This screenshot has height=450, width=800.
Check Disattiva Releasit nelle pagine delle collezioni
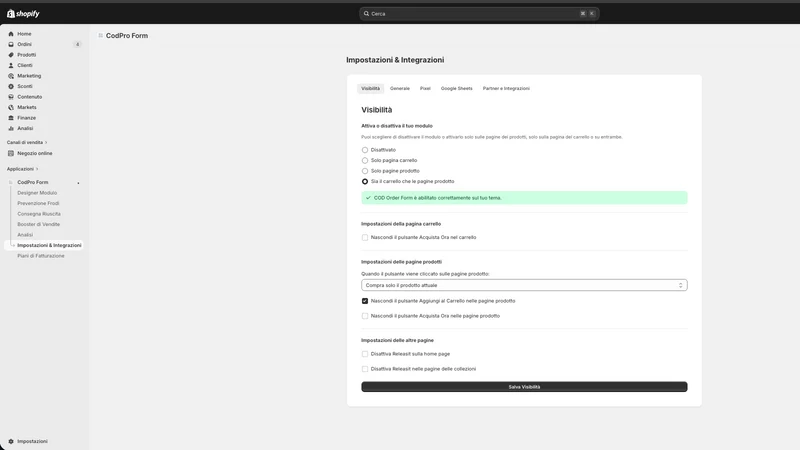point(365,369)
